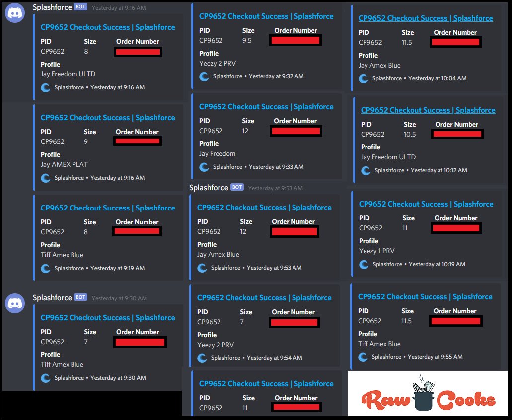Click the Splashforce footer logo in the Jay AMEX PLAT card

pyautogui.click(x=45, y=178)
